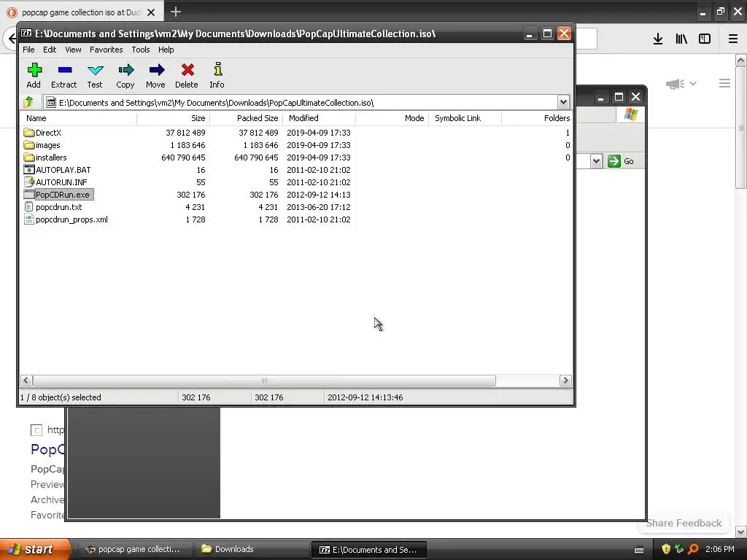The width and height of the screenshot is (747, 560).
Task: Open the View menu
Action: click(73, 50)
